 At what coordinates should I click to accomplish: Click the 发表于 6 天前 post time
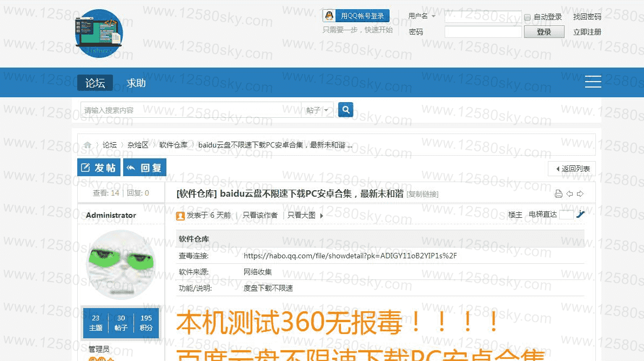point(209,215)
